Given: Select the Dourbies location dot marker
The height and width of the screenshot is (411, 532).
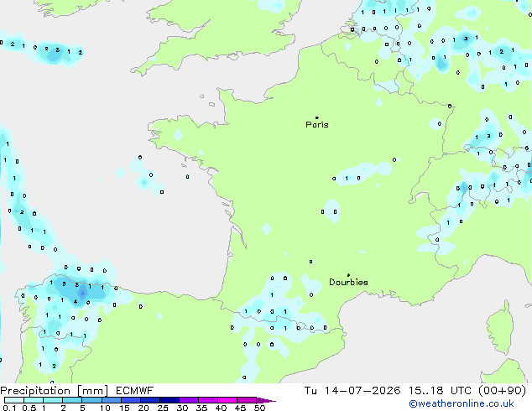Looking at the screenshot, I should (348, 275).
